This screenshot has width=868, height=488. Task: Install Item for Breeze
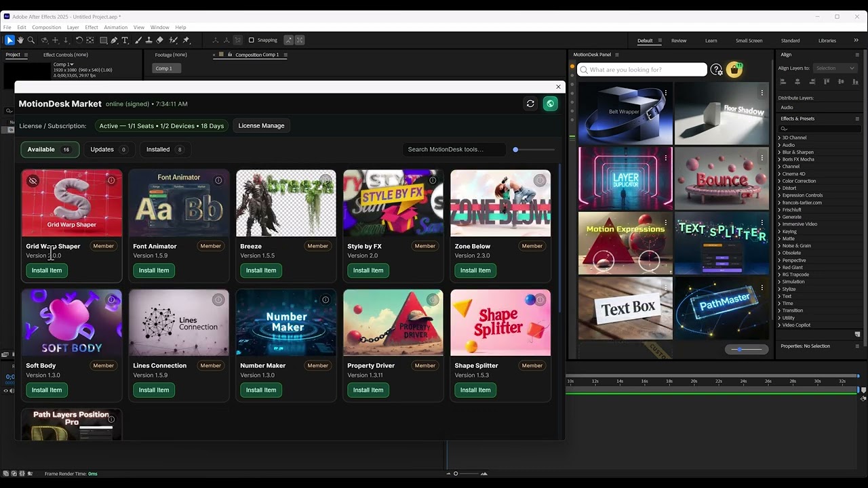coord(261,270)
